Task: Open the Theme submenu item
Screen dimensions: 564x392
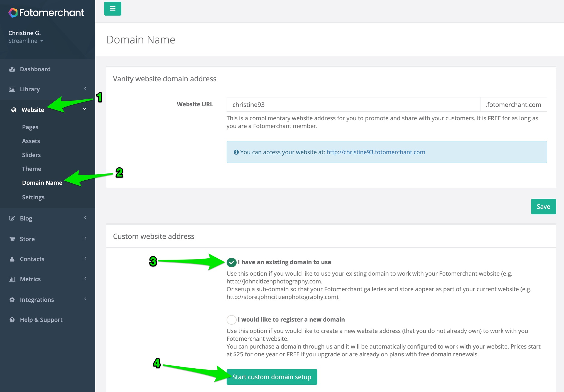Action: coord(32,169)
